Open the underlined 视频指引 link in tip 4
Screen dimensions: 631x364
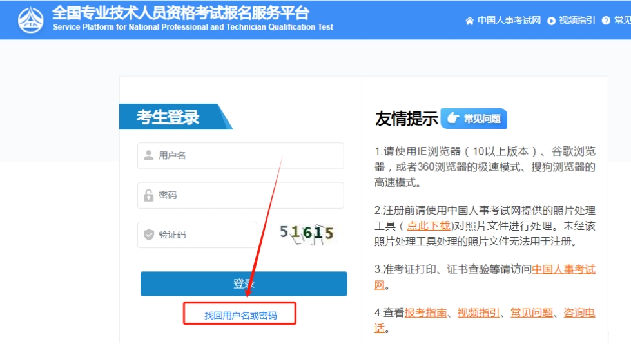pos(478,312)
